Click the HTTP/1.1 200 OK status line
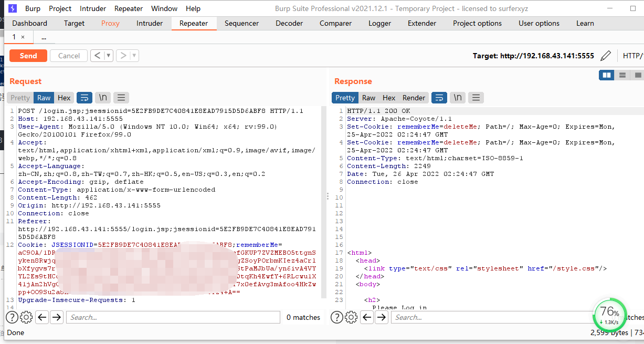The image size is (644, 344). click(x=378, y=111)
